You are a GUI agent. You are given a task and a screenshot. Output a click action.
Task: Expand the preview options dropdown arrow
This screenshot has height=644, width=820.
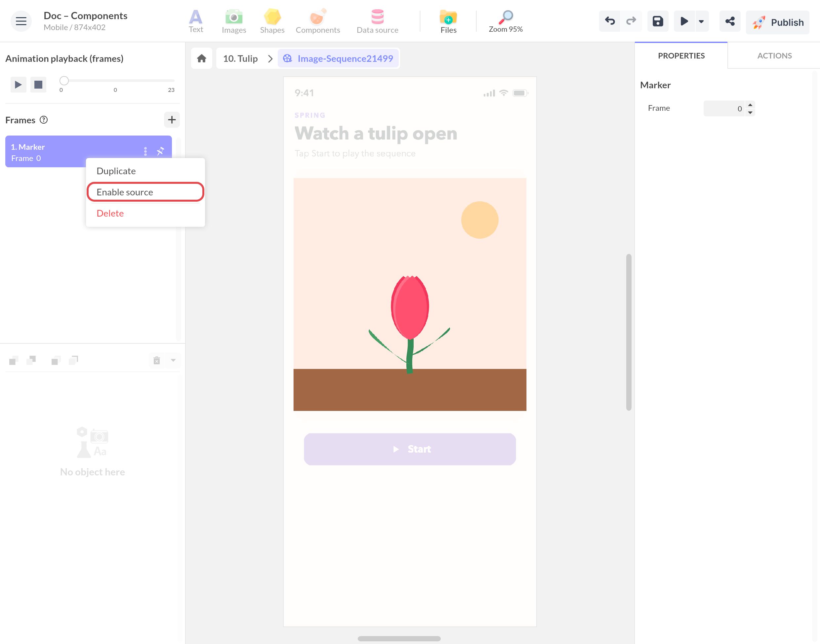coord(701,21)
